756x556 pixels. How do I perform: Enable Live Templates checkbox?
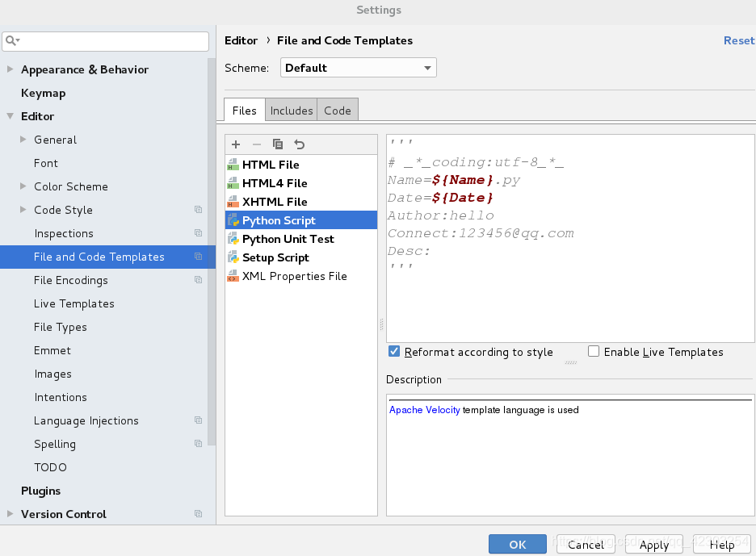[x=594, y=351]
